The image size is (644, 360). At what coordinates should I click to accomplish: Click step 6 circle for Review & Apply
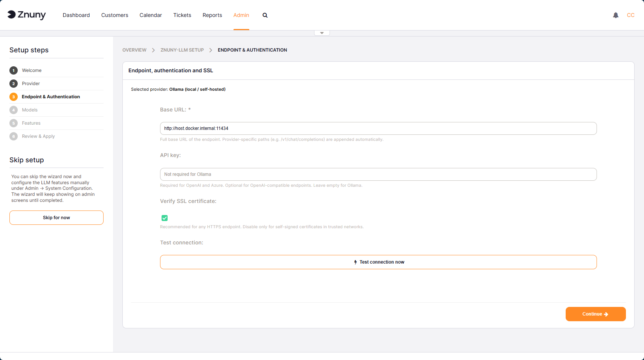(x=14, y=136)
